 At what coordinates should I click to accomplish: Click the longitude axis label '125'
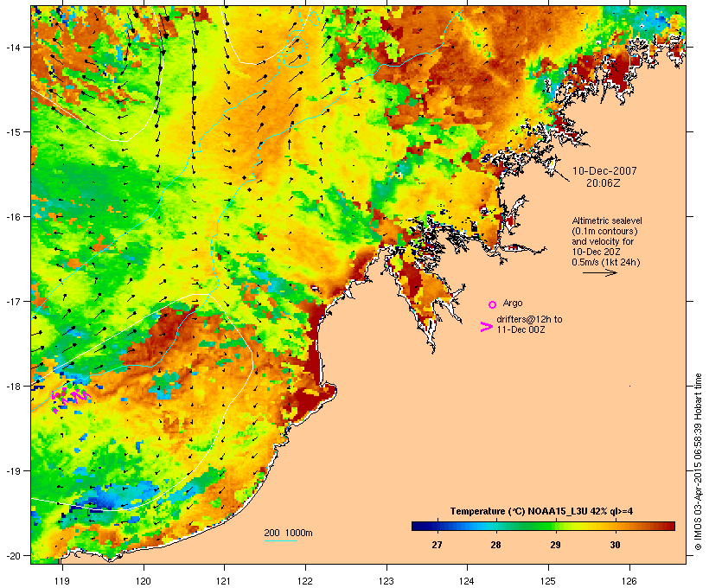pyautogui.click(x=548, y=581)
